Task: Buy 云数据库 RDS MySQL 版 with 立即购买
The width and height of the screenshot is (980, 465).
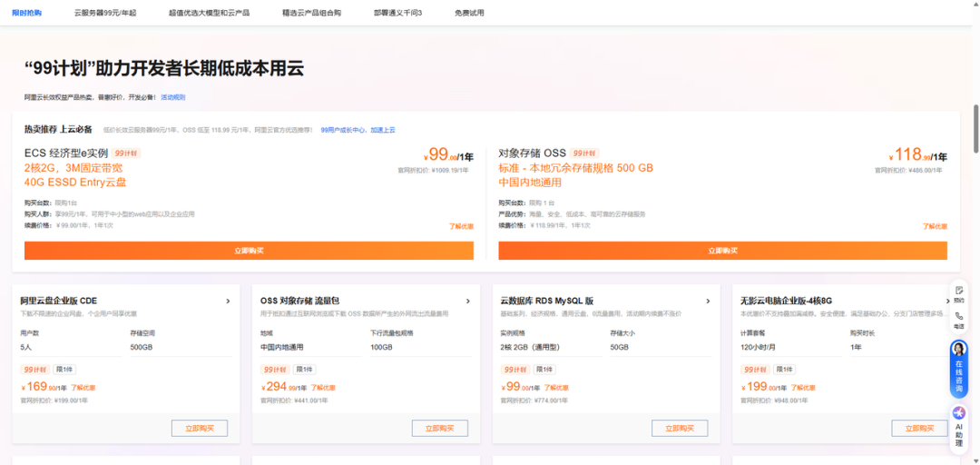Action: click(680, 429)
